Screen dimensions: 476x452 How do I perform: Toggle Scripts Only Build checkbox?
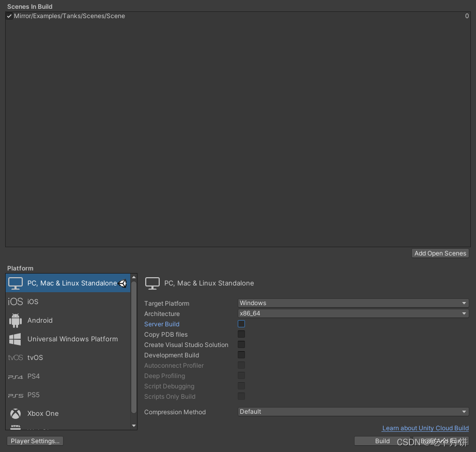pos(241,396)
